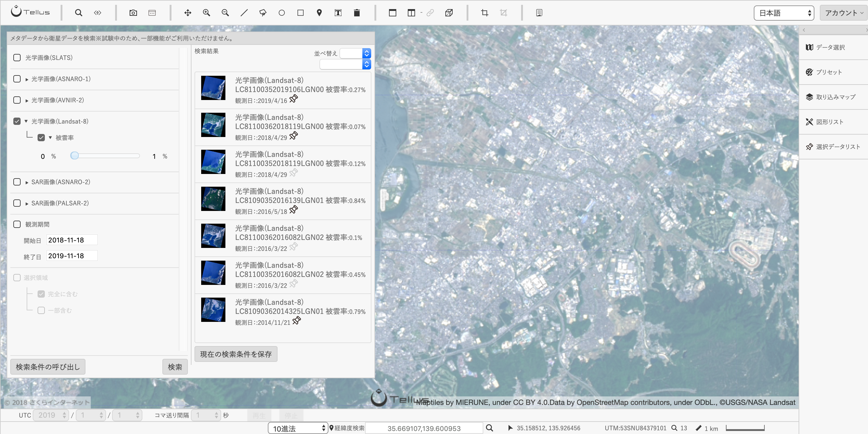Click 現在の検索条件を保存 button

236,354
